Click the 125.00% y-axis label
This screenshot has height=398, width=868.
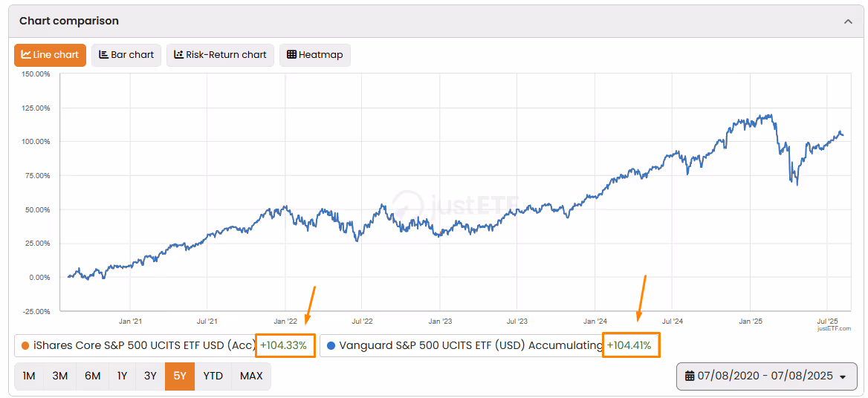[35, 108]
